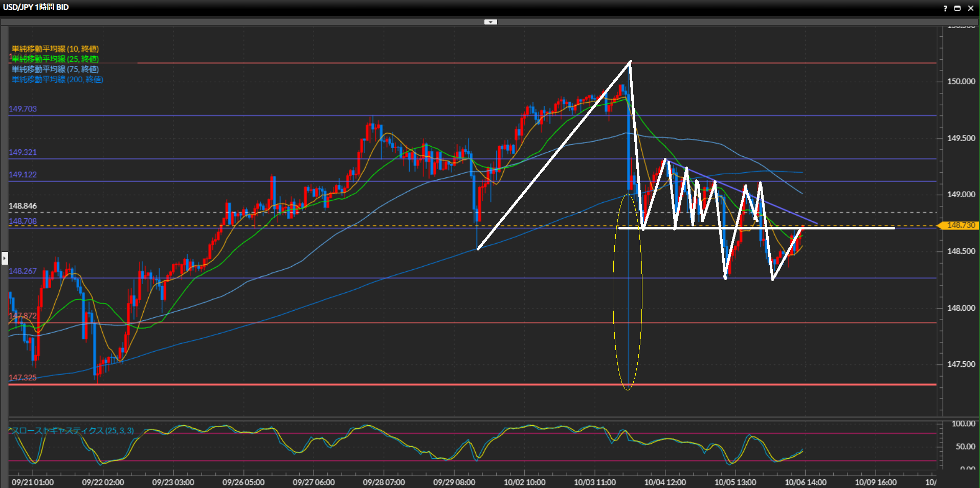The height and width of the screenshot is (488, 980).
Task: Select the 75-period moving average label
Action: 55,69
